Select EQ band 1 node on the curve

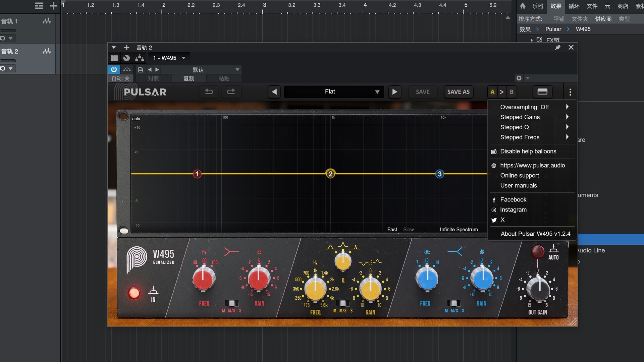[197, 174]
